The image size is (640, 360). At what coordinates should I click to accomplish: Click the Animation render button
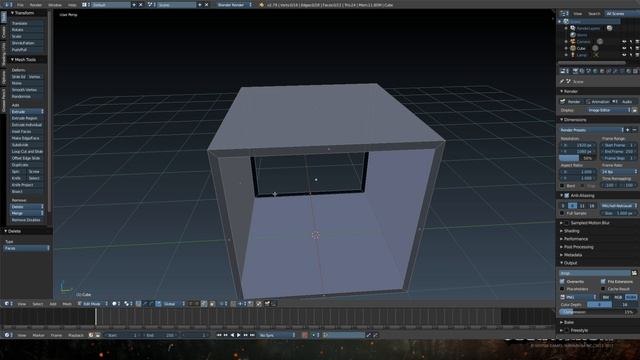(x=597, y=102)
